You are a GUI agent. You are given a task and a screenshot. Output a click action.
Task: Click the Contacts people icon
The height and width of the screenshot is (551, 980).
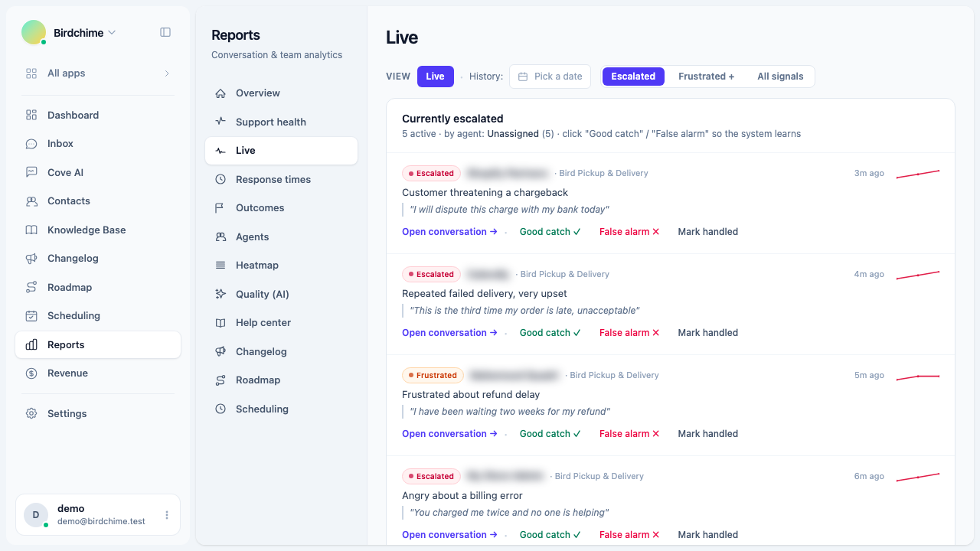coord(31,201)
